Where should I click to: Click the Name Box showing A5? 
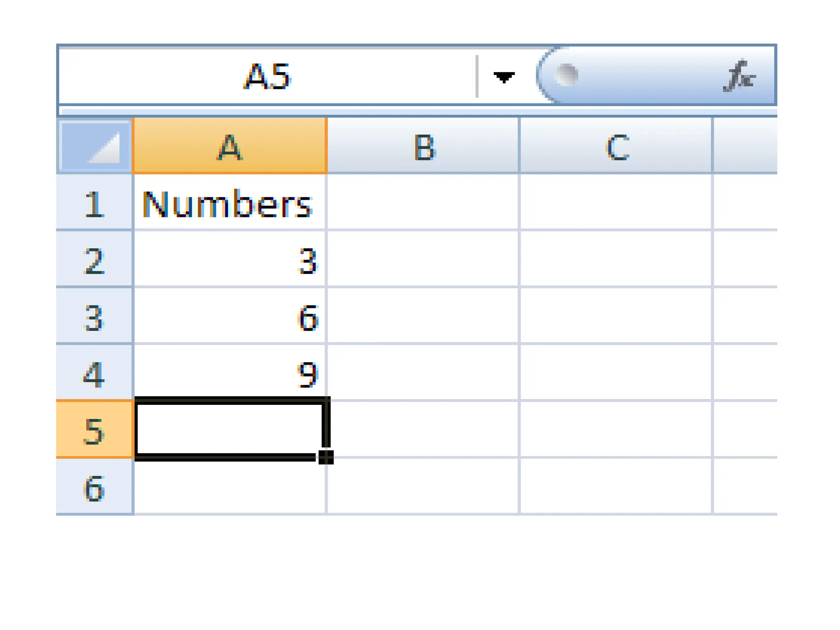pyautogui.click(x=267, y=76)
